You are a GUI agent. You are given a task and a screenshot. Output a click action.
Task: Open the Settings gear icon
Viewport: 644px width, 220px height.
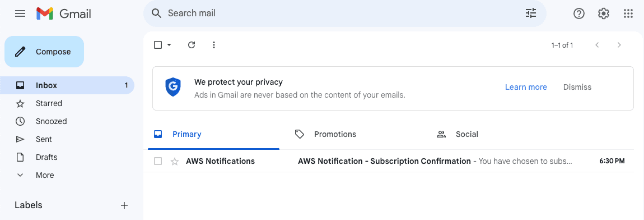[603, 13]
